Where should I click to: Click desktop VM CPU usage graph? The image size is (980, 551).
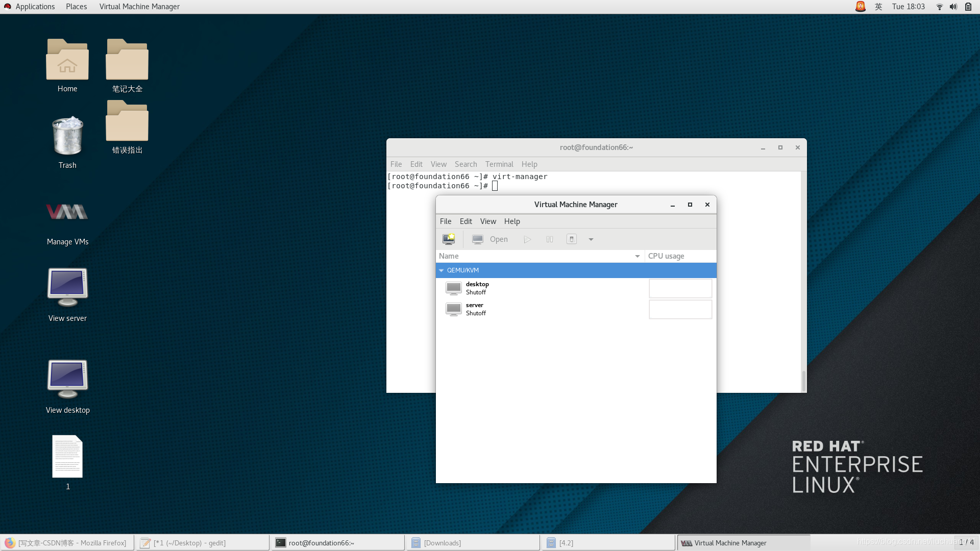[x=680, y=288]
